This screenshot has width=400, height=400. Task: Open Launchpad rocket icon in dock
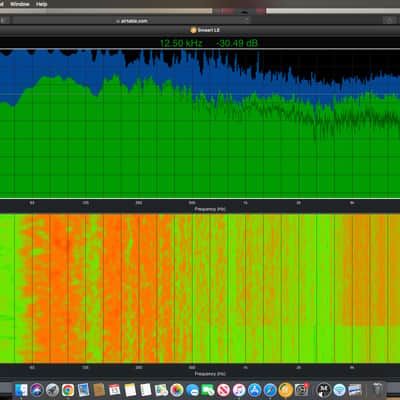(x=52, y=390)
